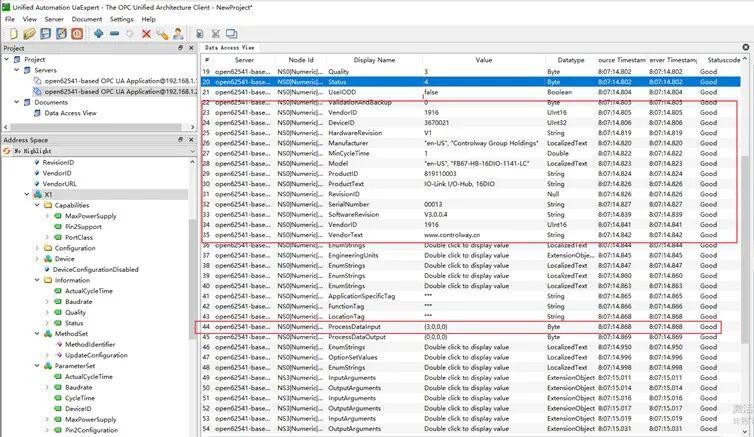Collapse the Servers tree node

click(17, 70)
